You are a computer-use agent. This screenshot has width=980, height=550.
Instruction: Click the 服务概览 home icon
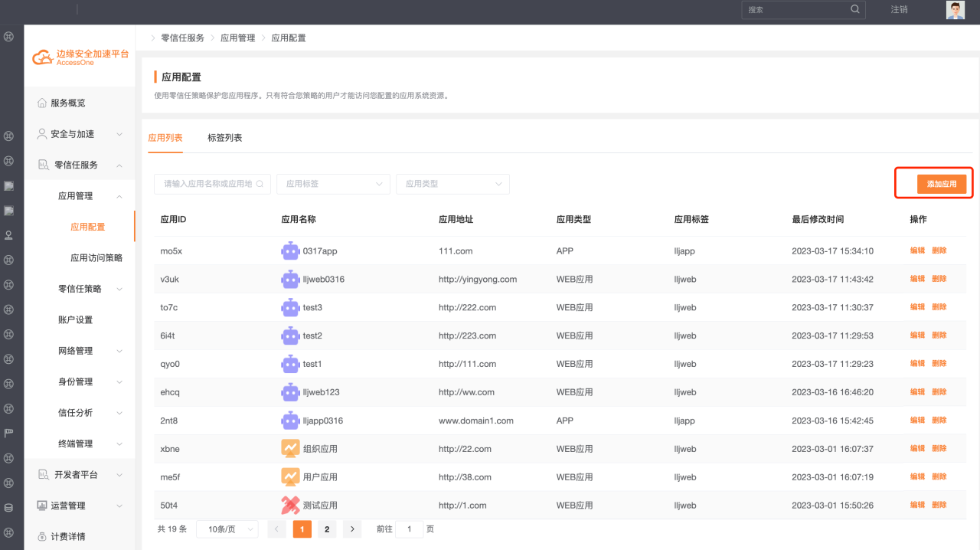coord(42,103)
